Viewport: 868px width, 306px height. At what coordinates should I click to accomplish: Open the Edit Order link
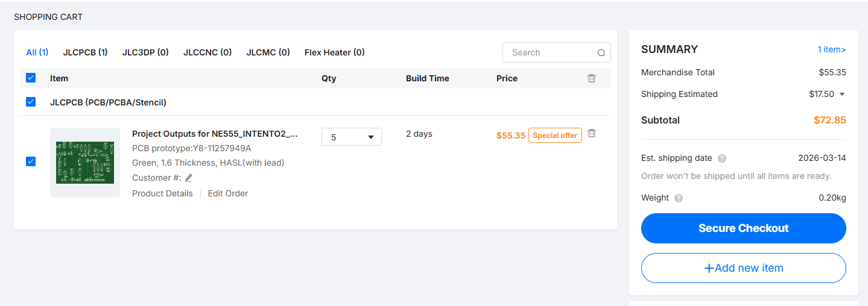(x=227, y=193)
